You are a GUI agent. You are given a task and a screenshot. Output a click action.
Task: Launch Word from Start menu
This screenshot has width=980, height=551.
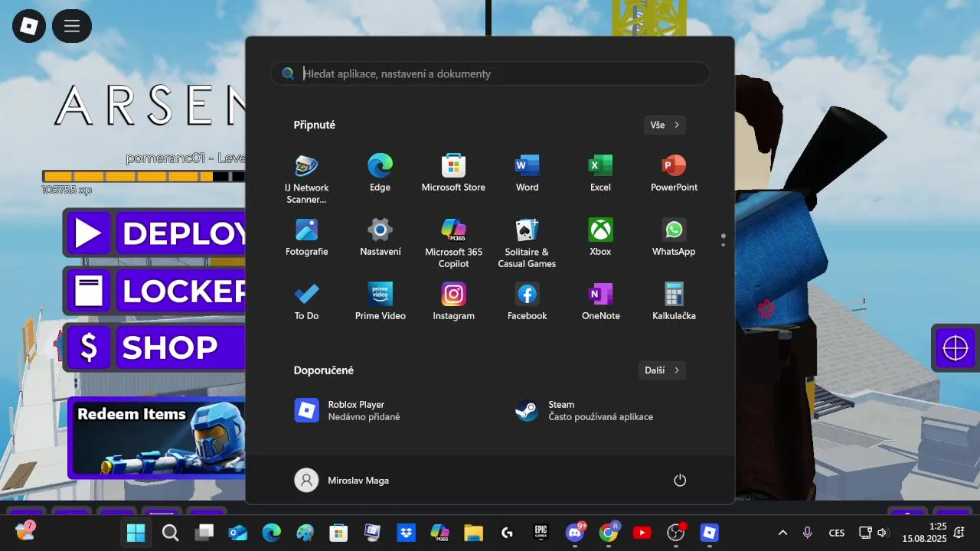[527, 173]
